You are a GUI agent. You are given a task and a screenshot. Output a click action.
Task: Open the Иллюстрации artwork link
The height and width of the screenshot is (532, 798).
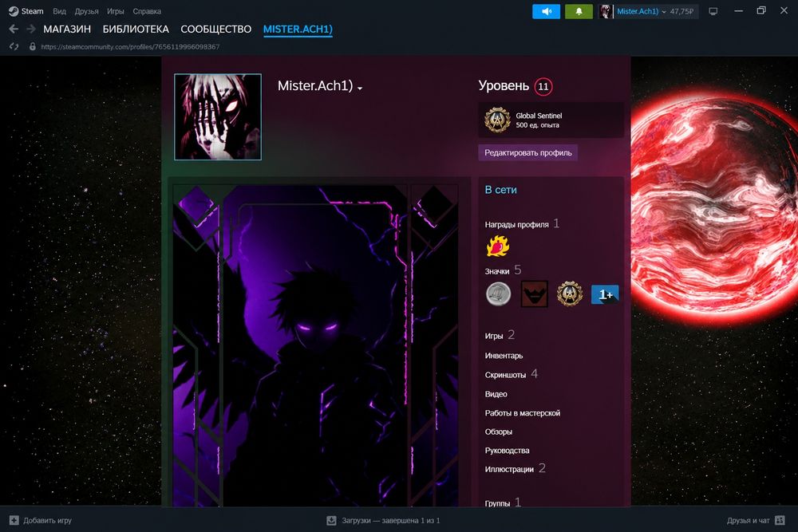(509, 470)
